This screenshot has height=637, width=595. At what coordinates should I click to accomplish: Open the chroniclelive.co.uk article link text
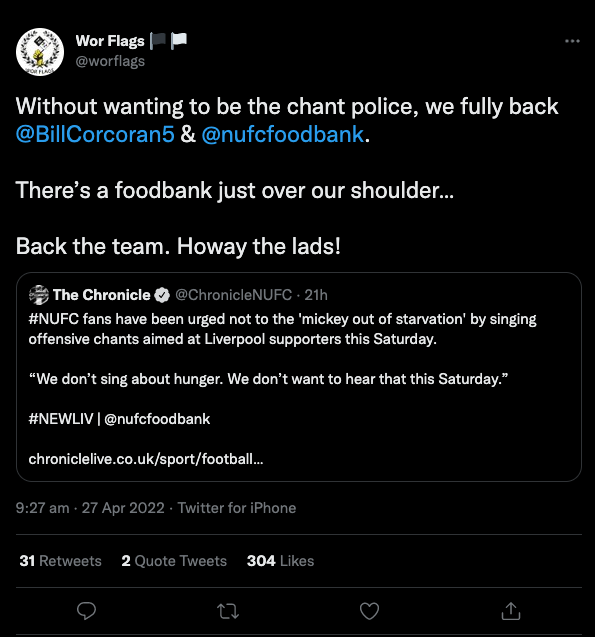click(x=146, y=459)
